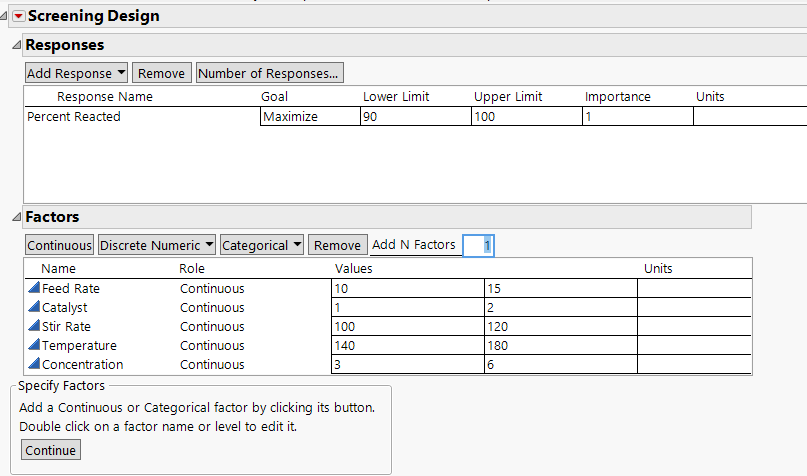807x476 pixels.
Task: Open the Categorical factor dropdown
Action: click(x=262, y=245)
